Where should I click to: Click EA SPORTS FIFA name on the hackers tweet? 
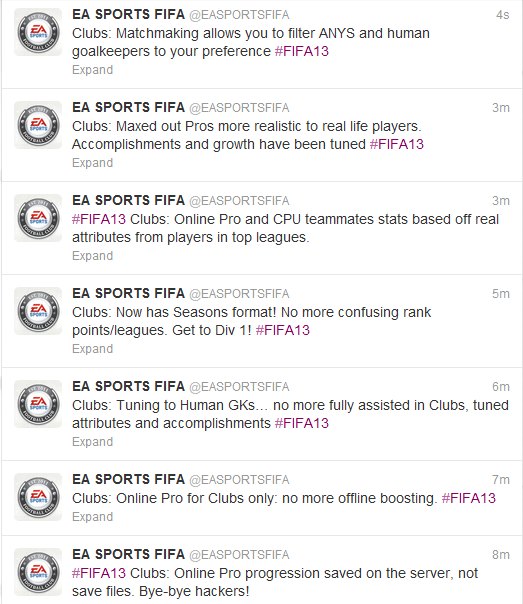click(x=129, y=554)
